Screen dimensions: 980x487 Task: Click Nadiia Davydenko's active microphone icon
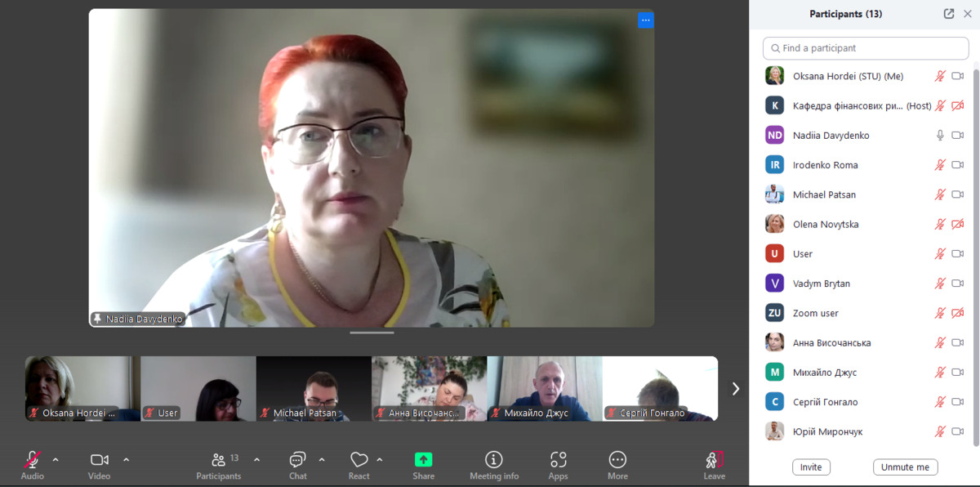pos(940,136)
